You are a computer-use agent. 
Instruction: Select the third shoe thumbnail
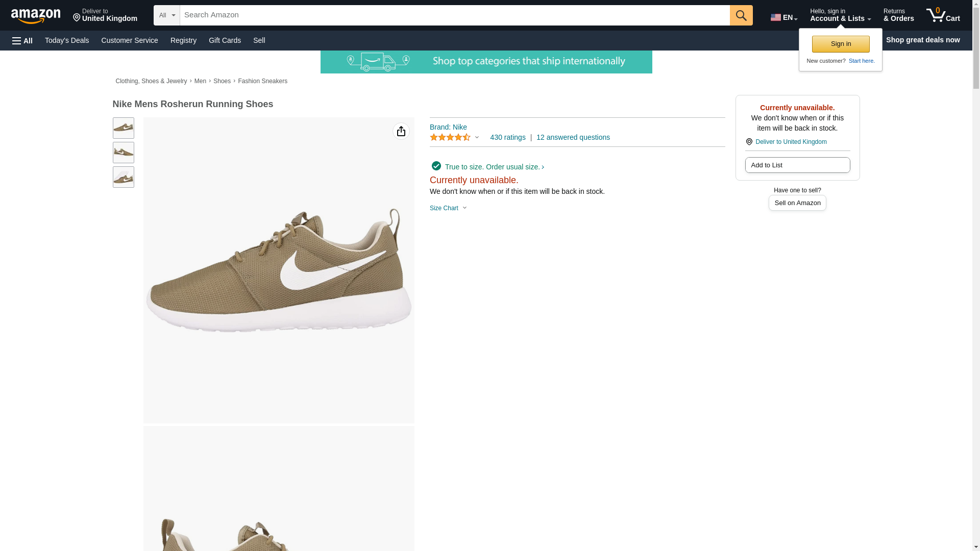(x=124, y=177)
